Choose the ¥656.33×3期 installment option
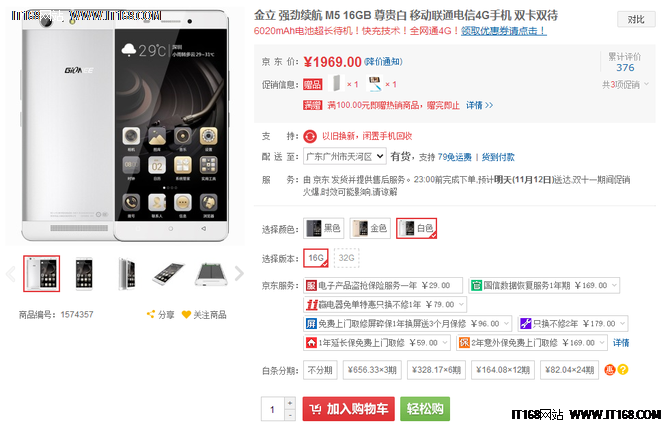The height and width of the screenshot is (428, 670). coord(372,370)
